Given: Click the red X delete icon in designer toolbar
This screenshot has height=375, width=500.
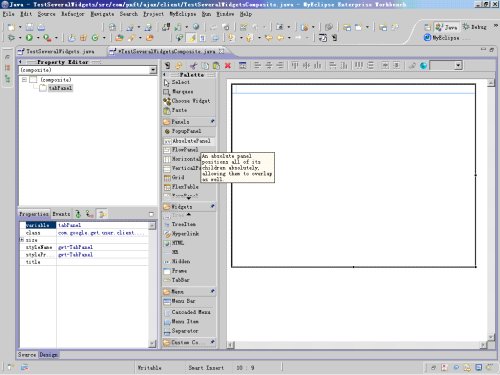Looking at the screenshot, I should tap(228, 65).
